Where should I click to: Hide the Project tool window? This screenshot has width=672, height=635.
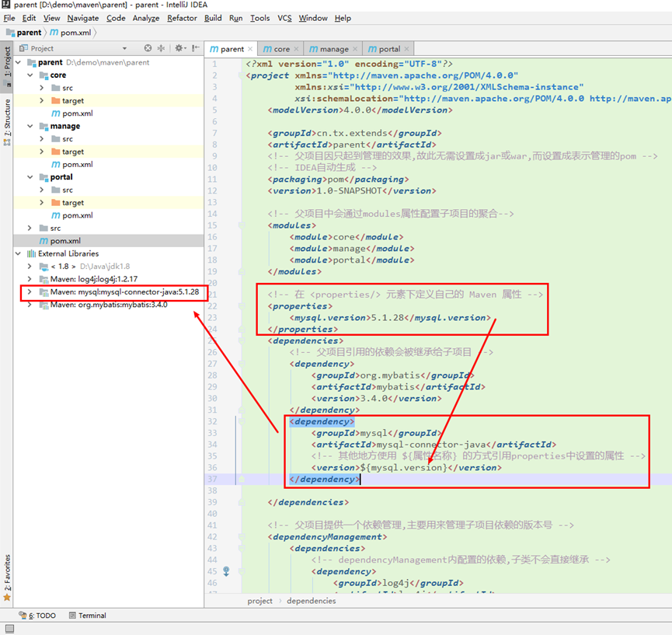pos(196,48)
